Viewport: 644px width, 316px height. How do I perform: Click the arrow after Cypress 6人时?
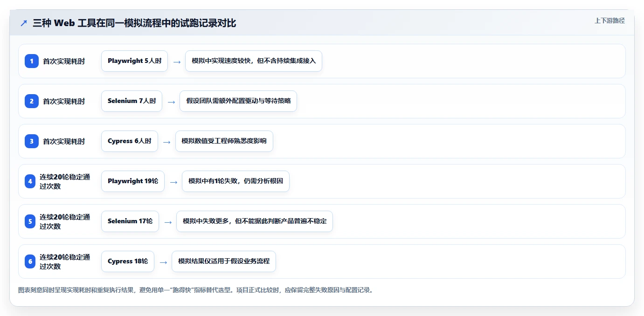click(x=167, y=142)
